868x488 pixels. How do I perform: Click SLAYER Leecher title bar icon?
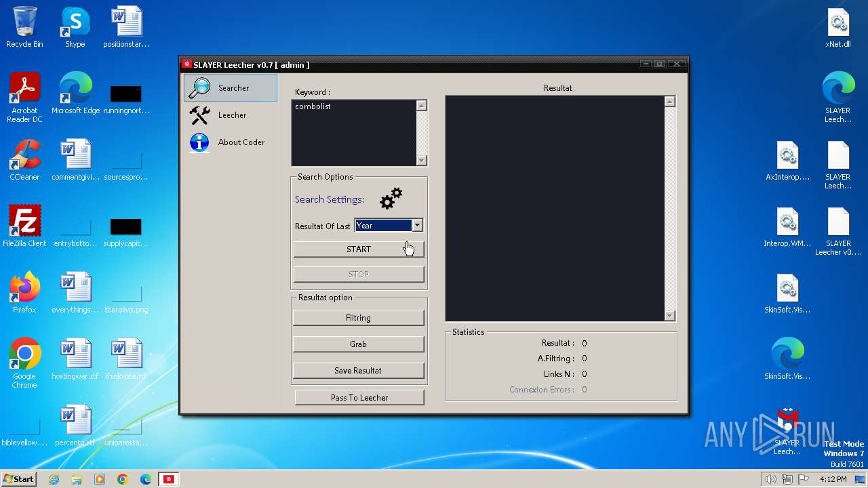(x=186, y=64)
